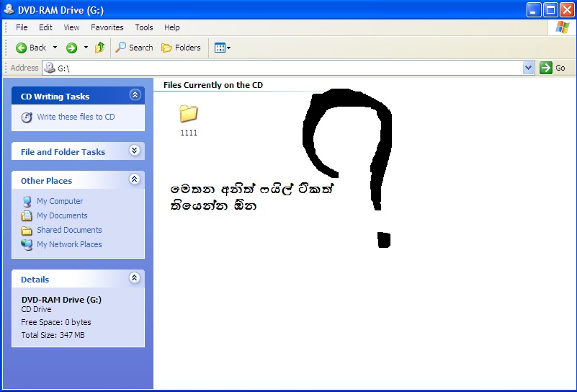Minimize the DVD-RAM Drive window
This screenshot has height=392, width=577.
pos(533,10)
